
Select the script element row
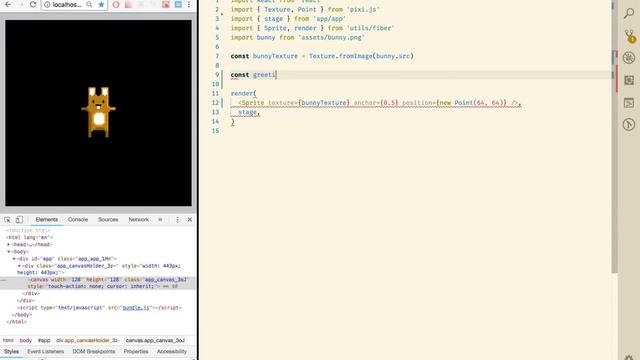98,308
